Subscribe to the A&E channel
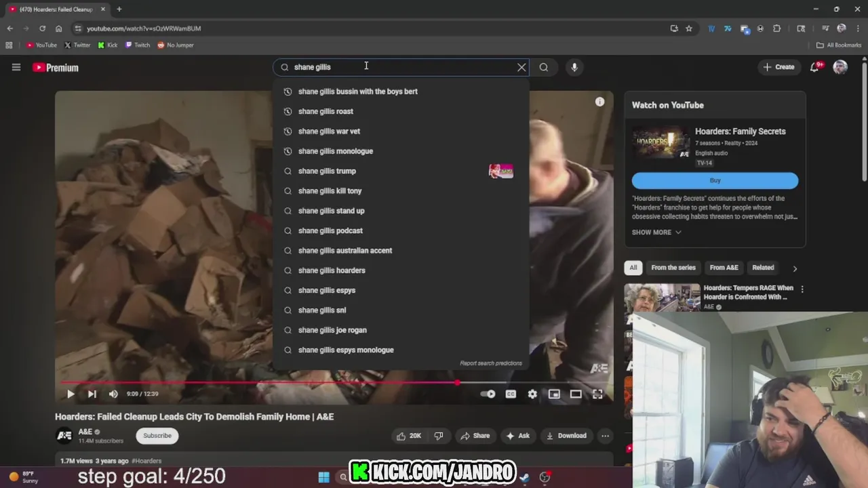 157,436
